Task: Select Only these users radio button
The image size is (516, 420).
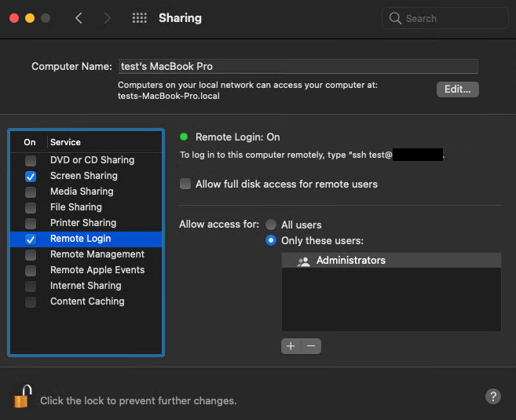Action: tap(271, 240)
